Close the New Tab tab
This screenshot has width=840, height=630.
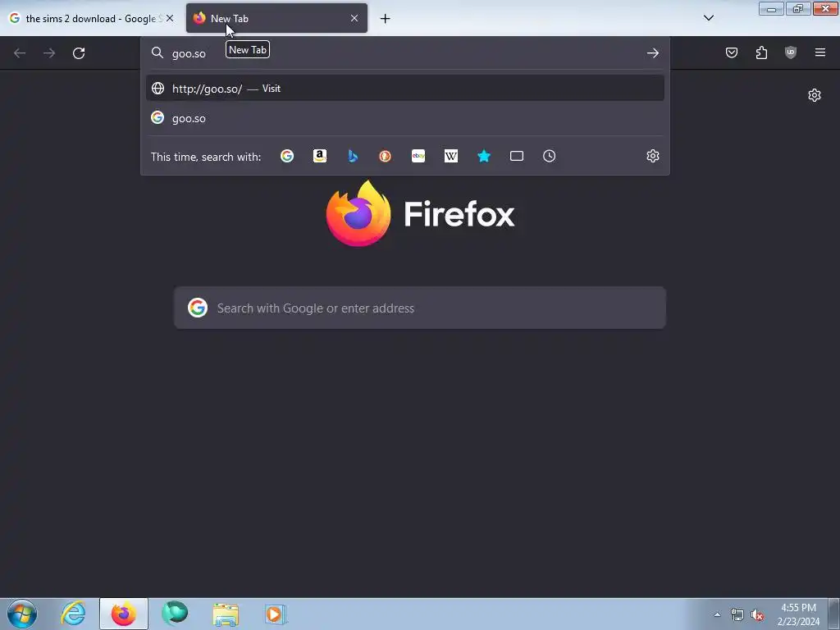pos(354,18)
